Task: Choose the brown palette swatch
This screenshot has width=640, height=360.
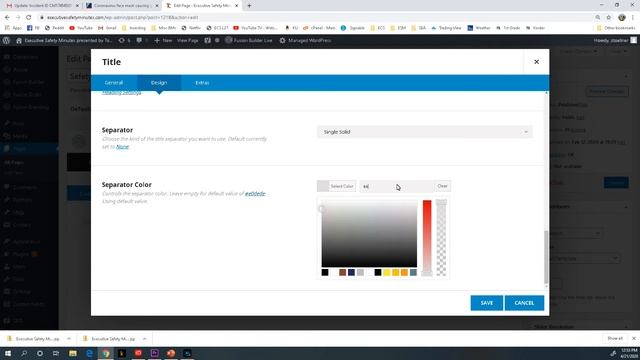Action: (342, 272)
